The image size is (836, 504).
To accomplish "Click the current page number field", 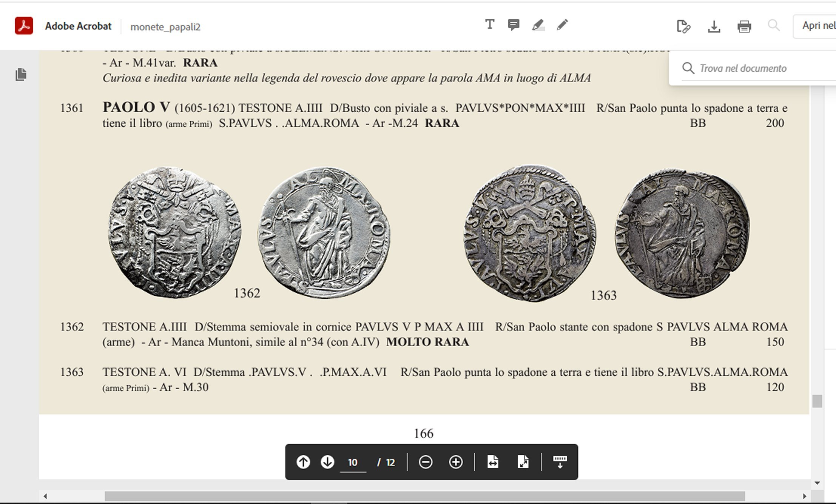I will [353, 463].
